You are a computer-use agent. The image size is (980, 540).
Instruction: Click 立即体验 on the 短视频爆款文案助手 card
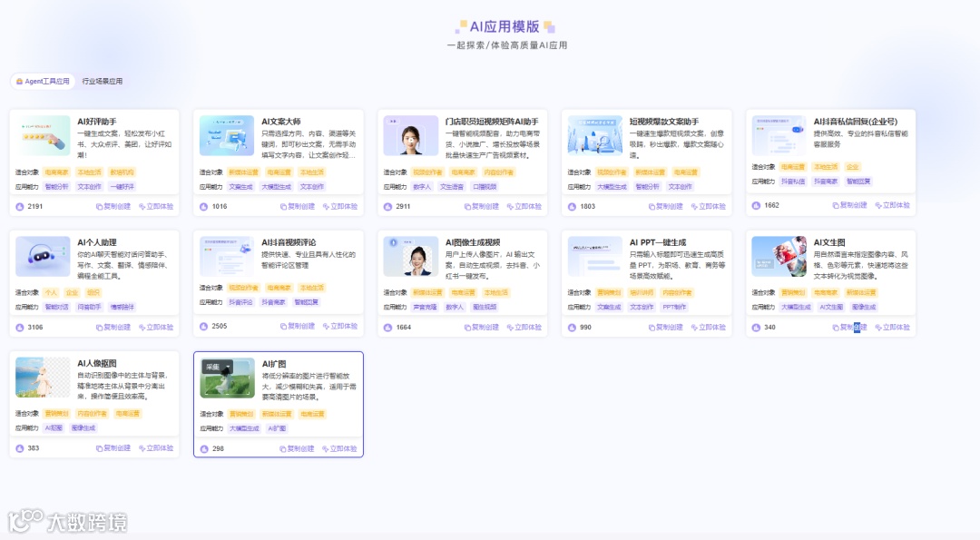tap(708, 206)
